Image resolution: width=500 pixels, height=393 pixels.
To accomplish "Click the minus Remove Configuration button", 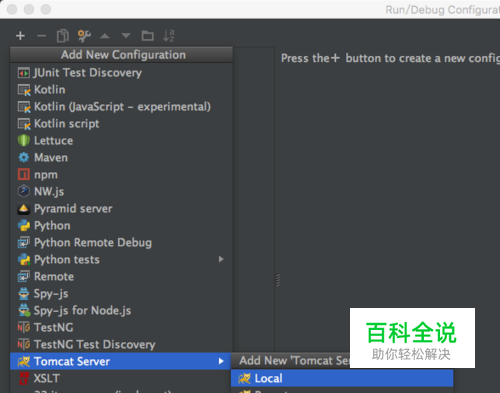I will (41, 35).
